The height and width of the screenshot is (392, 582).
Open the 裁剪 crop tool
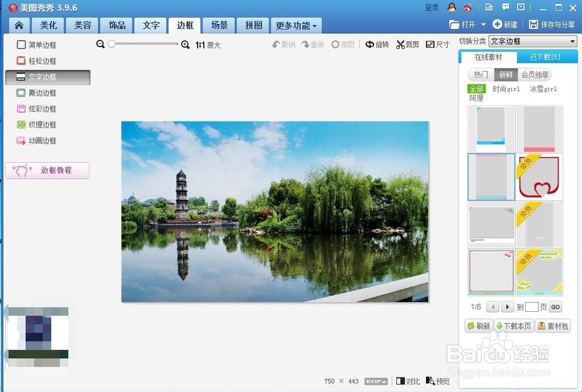tap(407, 44)
